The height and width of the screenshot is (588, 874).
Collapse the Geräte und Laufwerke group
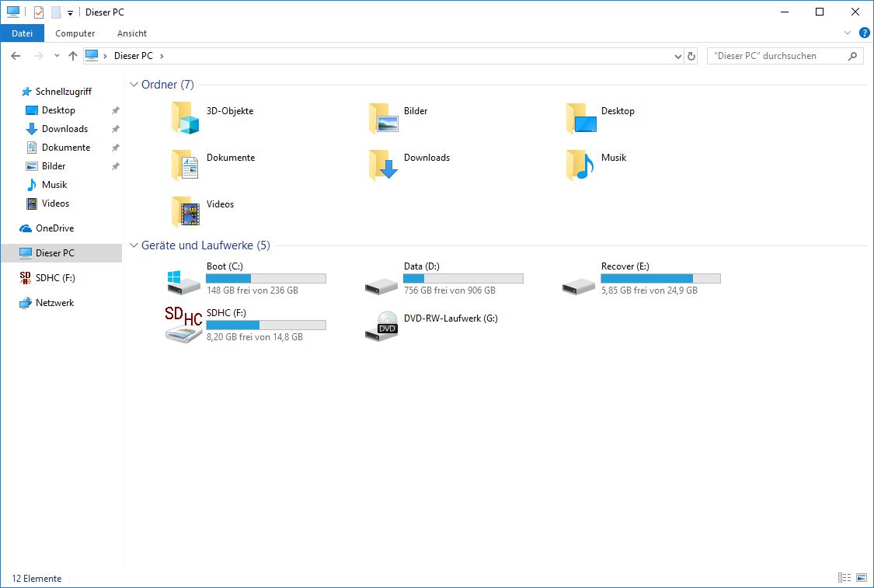coord(134,245)
